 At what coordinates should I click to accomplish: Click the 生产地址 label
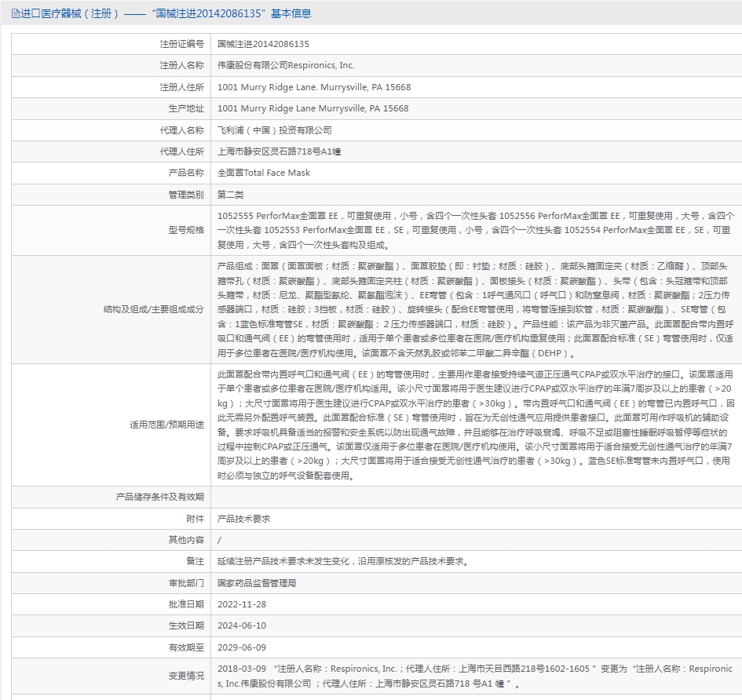click(186, 108)
